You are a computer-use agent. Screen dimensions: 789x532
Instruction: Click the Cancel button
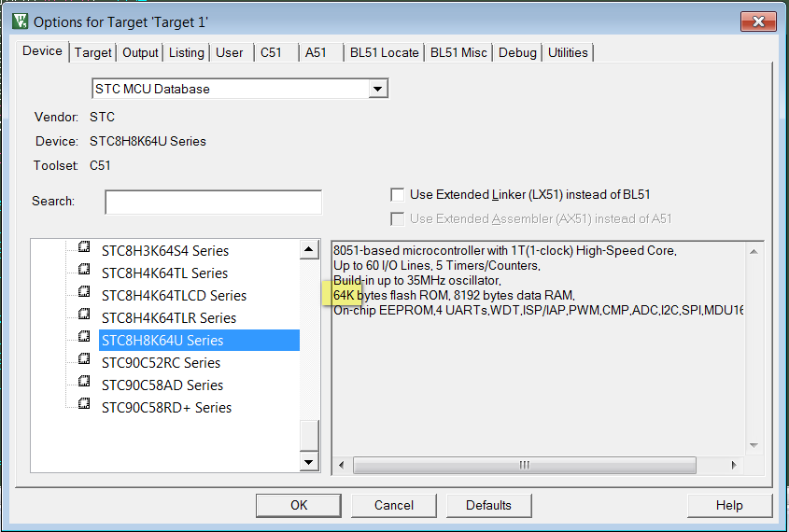(394, 505)
